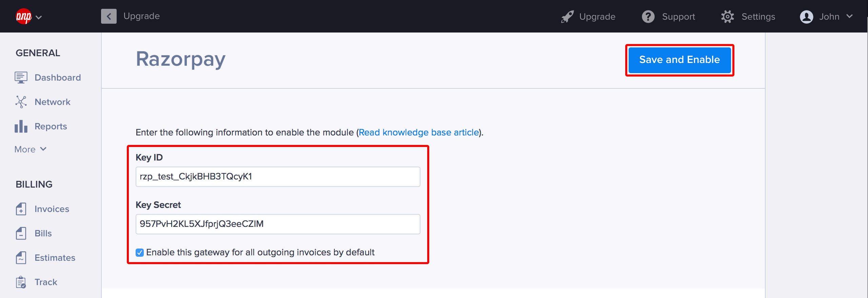Click the Settings gear icon

click(727, 16)
